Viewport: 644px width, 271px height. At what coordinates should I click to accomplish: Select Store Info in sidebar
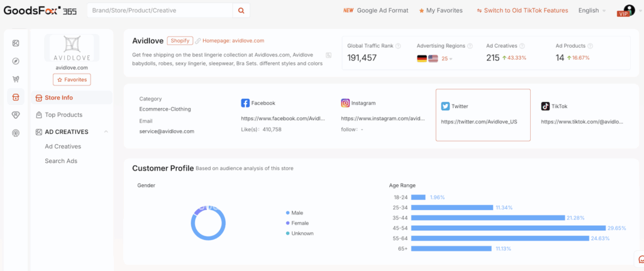tap(72, 97)
